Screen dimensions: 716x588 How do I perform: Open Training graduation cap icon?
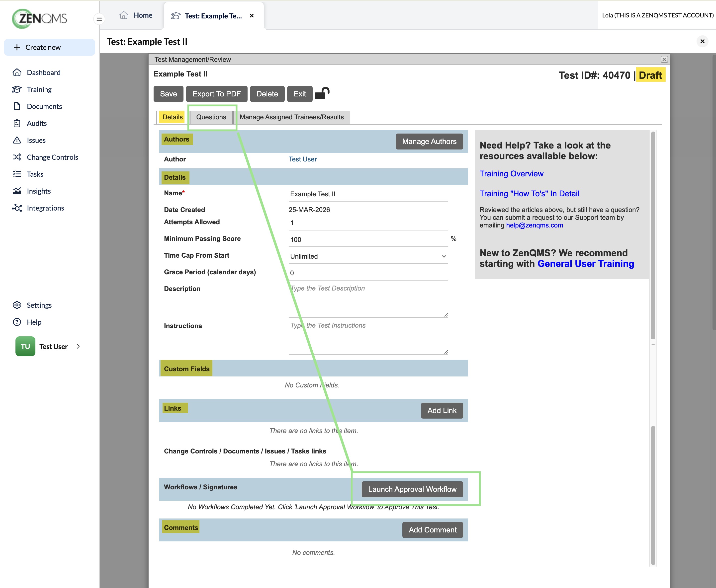[x=17, y=89]
